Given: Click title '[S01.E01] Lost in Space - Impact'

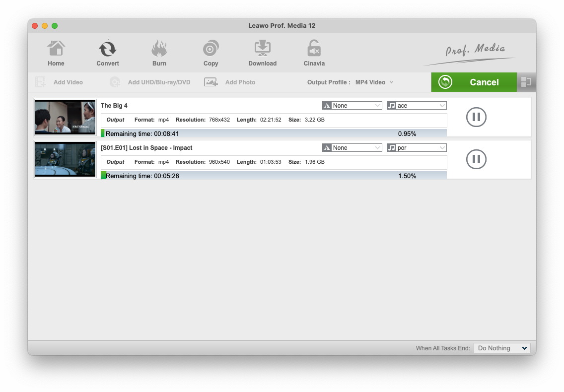Looking at the screenshot, I should pyautogui.click(x=146, y=147).
